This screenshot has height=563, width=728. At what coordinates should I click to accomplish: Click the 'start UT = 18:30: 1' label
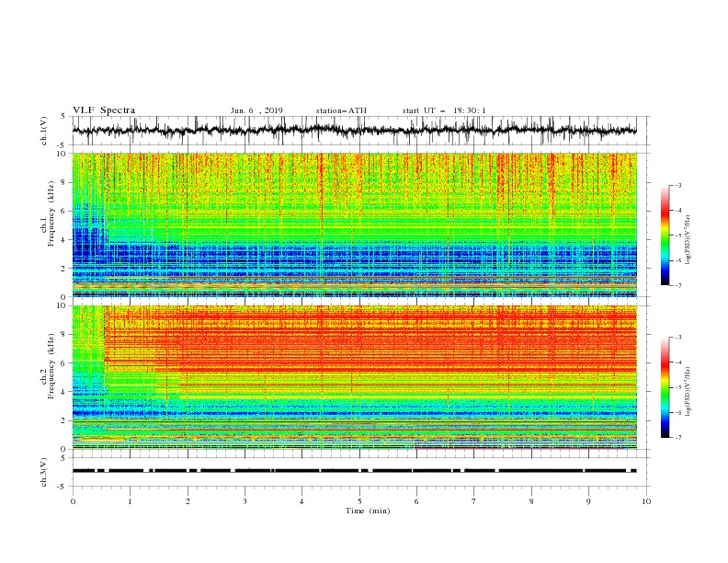click(444, 110)
